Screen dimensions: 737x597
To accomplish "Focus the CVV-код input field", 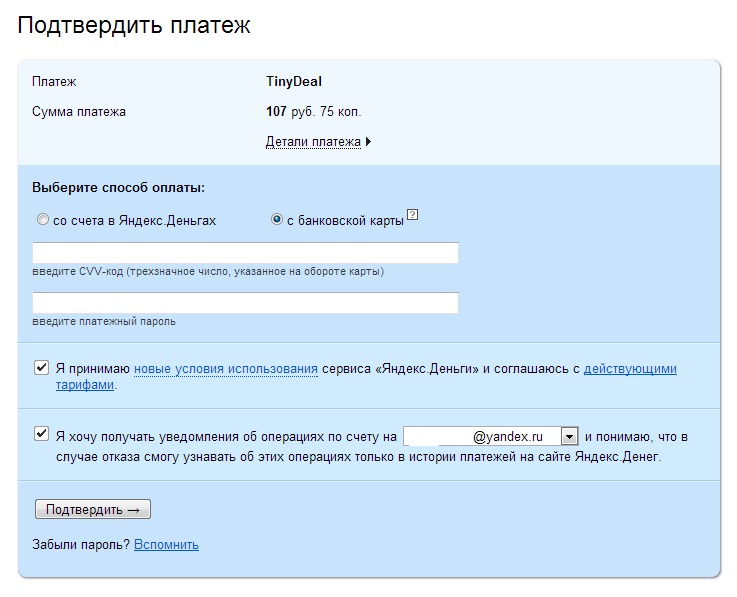I will click(245, 253).
